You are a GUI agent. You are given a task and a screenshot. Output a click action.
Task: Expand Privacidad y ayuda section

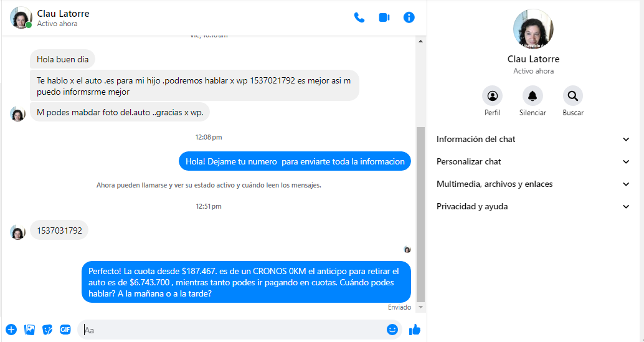coord(534,206)
